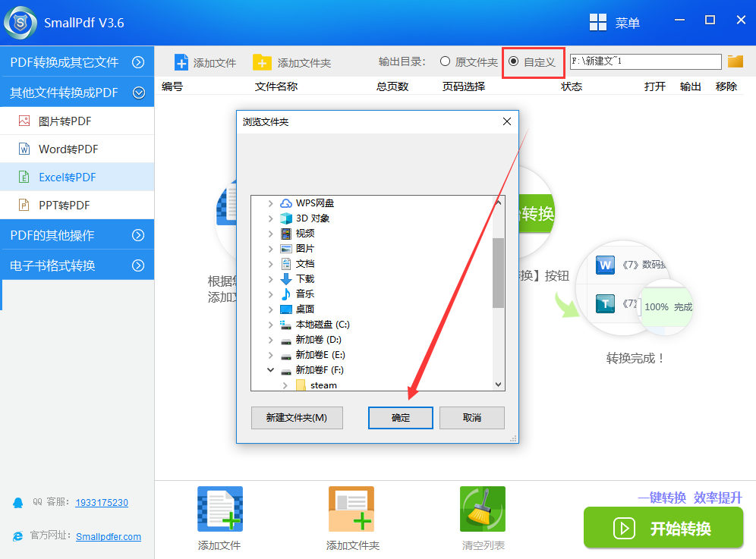Click 新建文件夹(M) button
This screenshot has width=756, height=559.
[297, 418]
